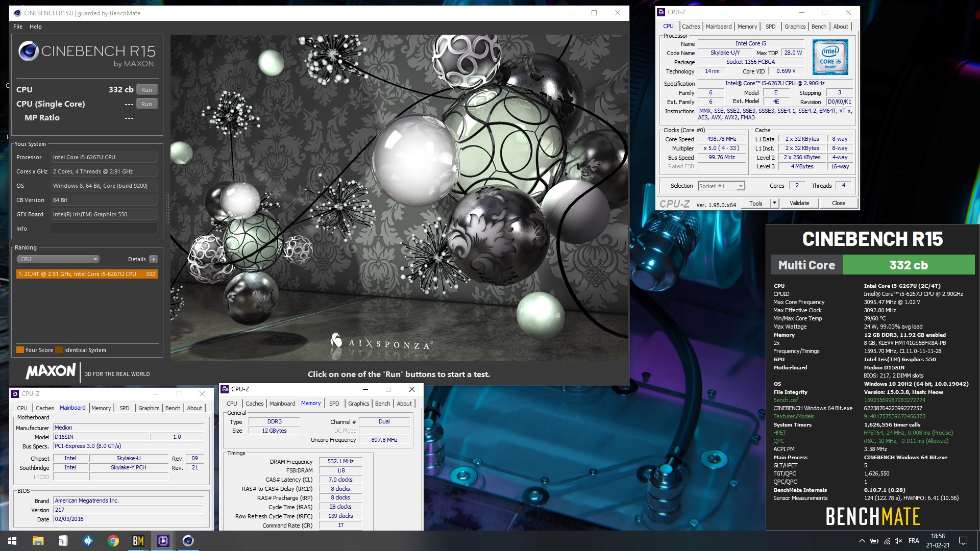Open SPD tab in the Memory CPU-Z window
The height and width of the screenshot is (551, 980).
point(334,404)
